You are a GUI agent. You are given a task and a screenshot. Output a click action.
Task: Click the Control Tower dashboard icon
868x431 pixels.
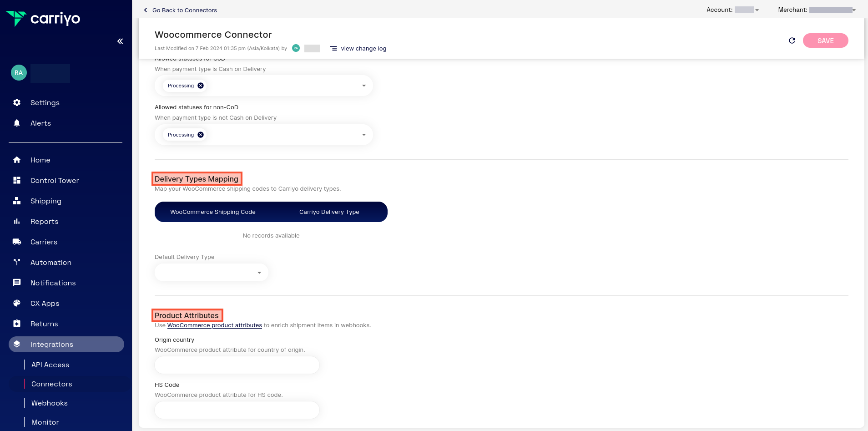(17, 180)
